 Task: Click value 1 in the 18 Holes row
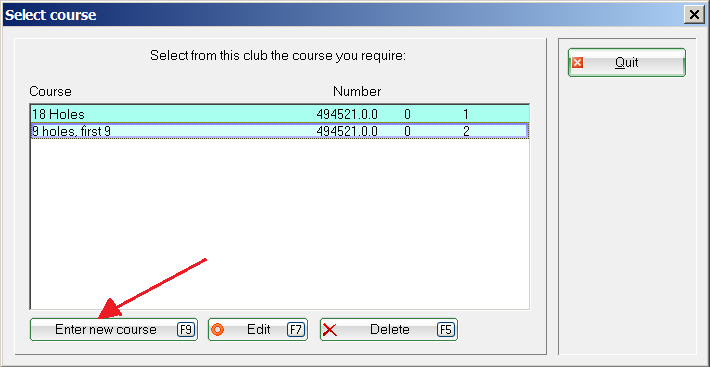(466, 114)
